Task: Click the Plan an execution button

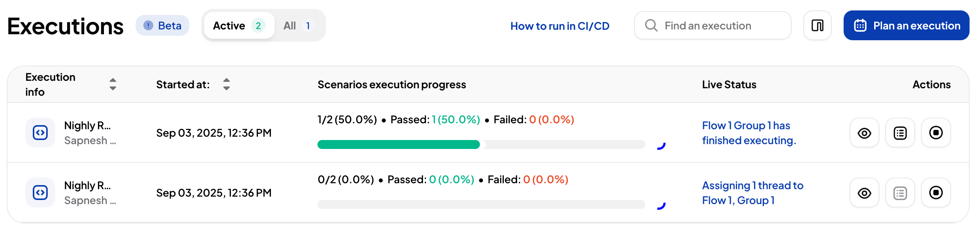Action: click(906, 25)
